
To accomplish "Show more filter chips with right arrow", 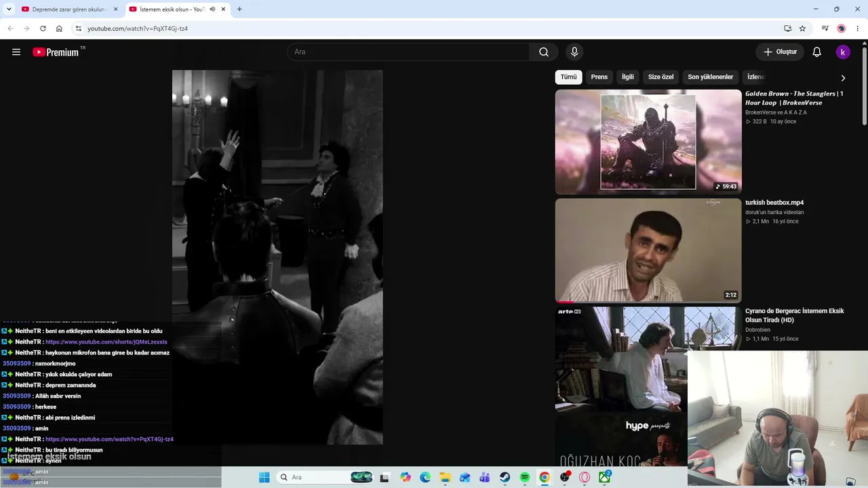I will 843,78.
